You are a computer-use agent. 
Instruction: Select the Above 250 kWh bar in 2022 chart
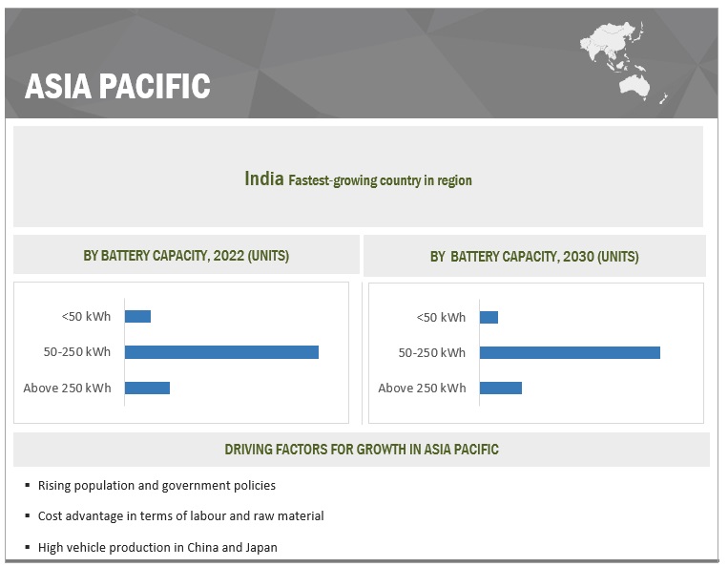[147, 388]
